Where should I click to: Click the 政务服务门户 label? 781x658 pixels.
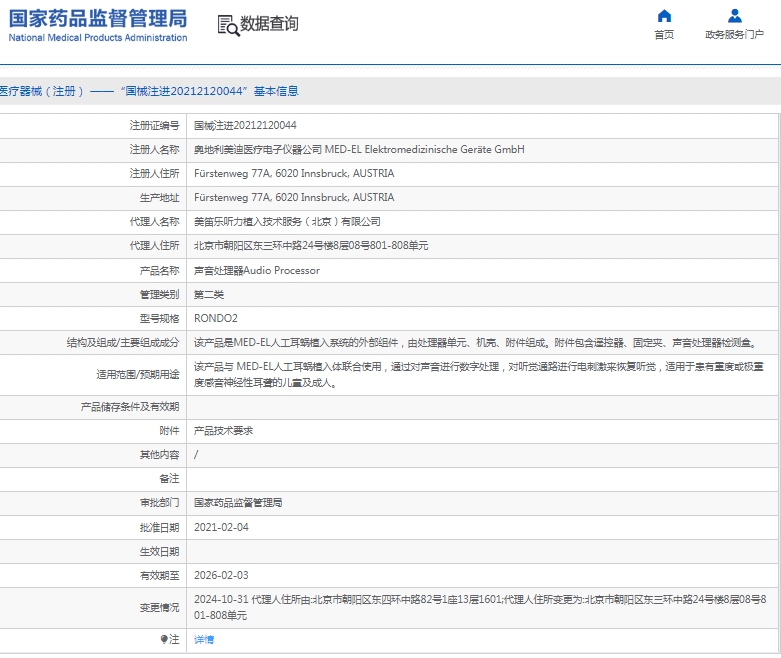pos(734,34)
